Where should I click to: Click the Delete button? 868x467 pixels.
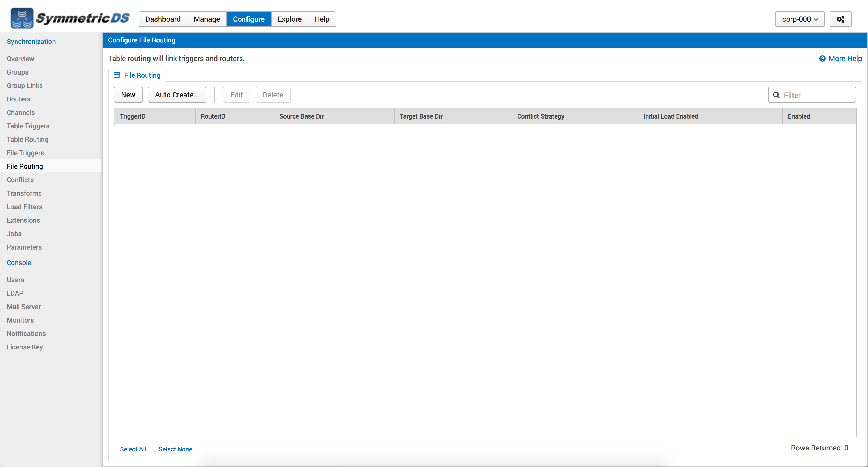click(273, 95)
